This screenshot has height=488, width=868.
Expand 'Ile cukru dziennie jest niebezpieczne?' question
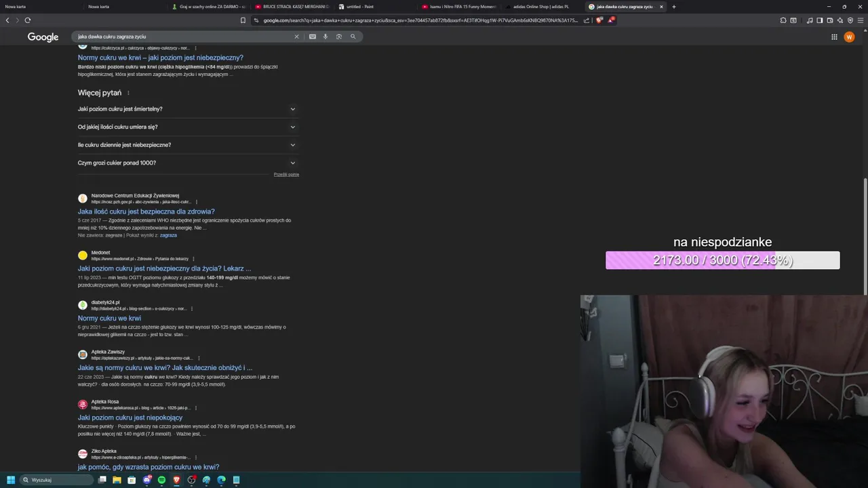[188, 145]
